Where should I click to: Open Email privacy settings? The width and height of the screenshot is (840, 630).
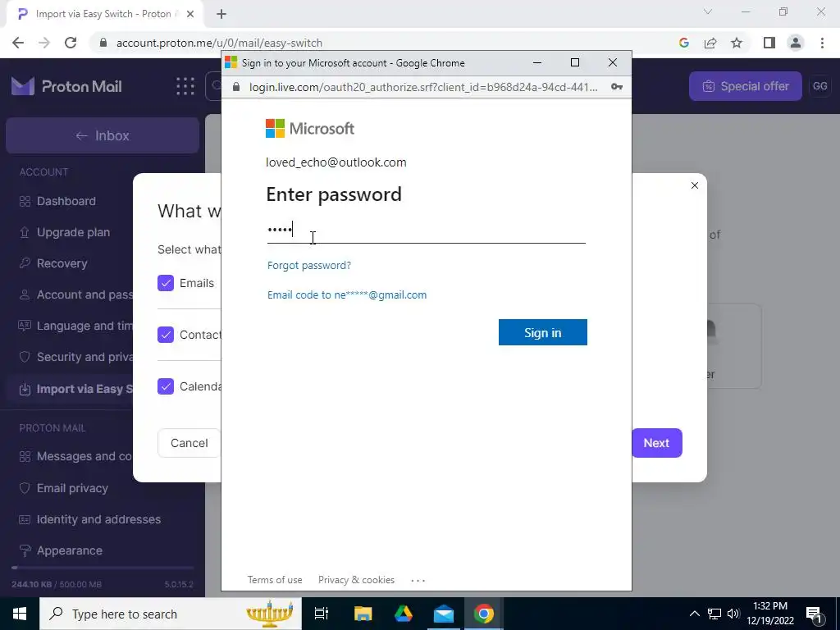(72, 488)
